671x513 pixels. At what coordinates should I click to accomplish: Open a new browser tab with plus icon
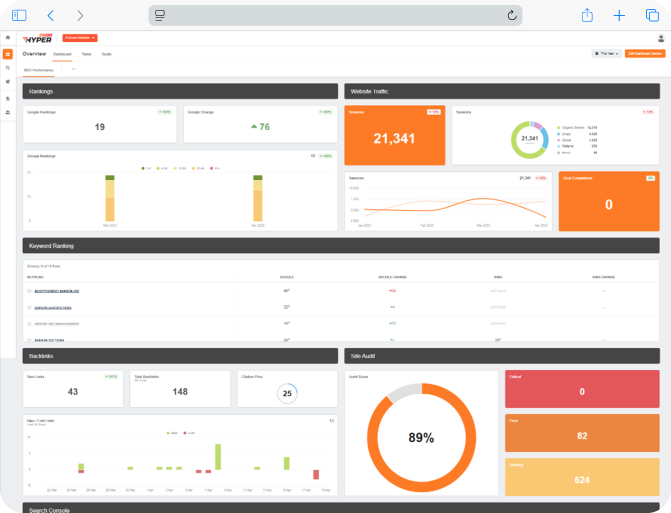pyautogui.click(x=619, y=15)
